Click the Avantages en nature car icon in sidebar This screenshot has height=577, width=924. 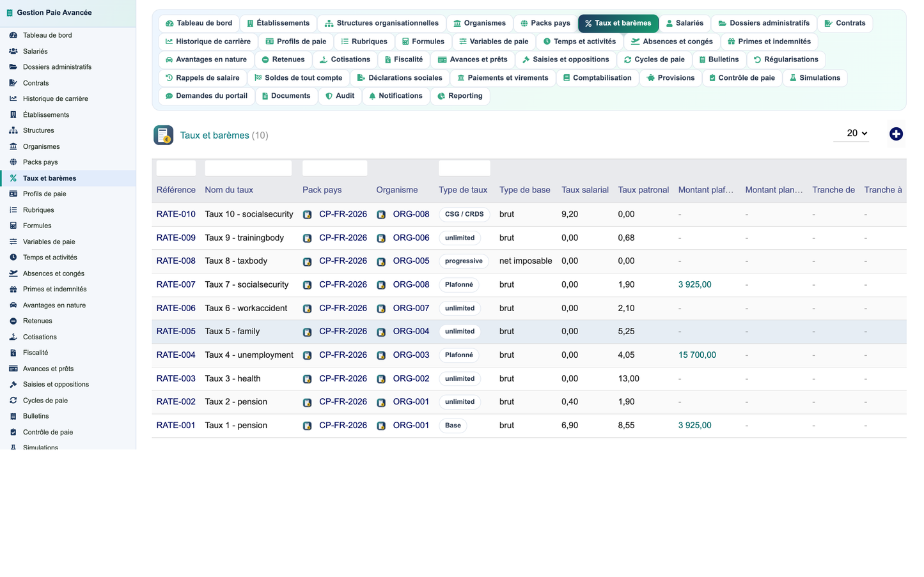[13, 305]
